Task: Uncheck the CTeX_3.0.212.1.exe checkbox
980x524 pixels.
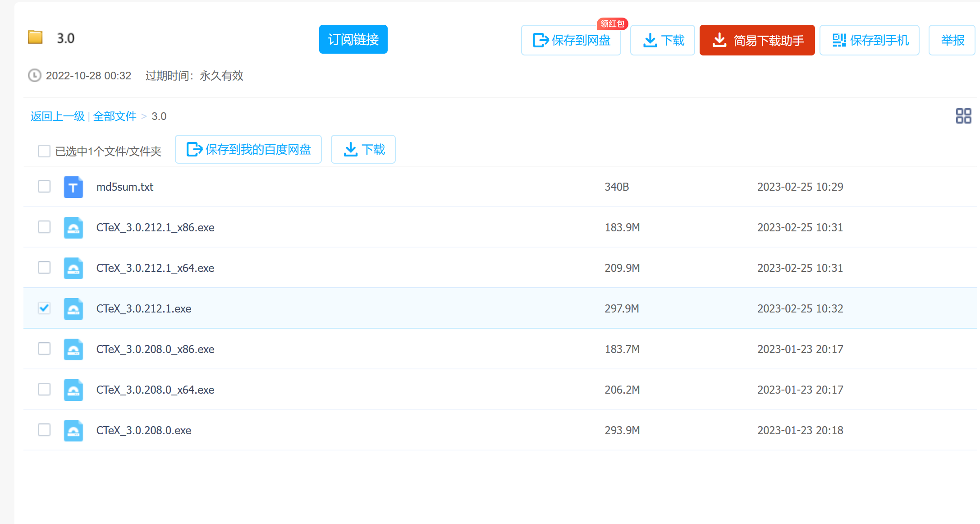Action: pyautogui.click(x=44, y=308)
